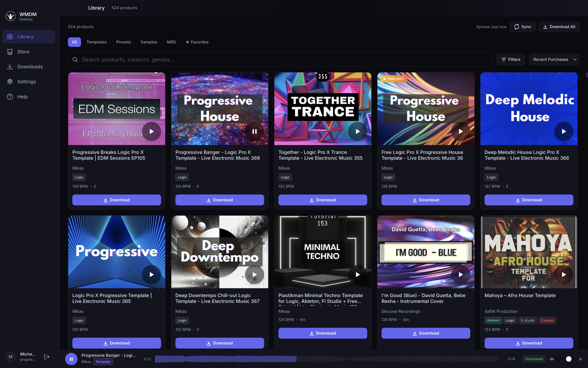Click the 524 products badge in header
Screen dimensions: 588x368
(124, 8)
